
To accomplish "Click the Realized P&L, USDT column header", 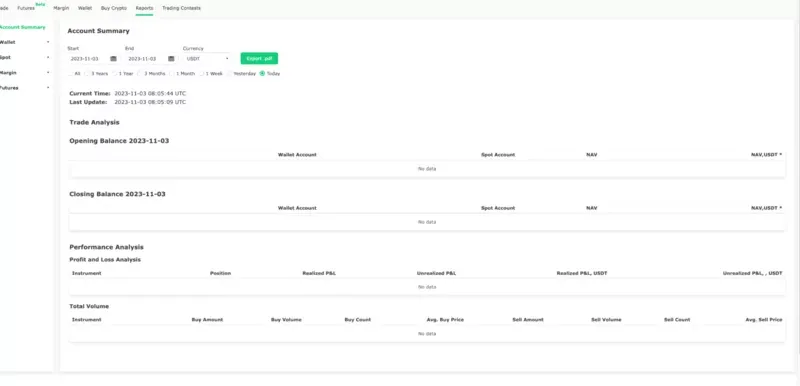I will (582, 273).
